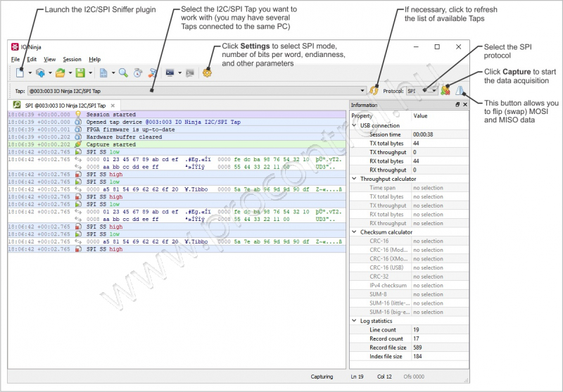Click the stopwatch icon in toolbar
The image size is (563, 392).
138,72
